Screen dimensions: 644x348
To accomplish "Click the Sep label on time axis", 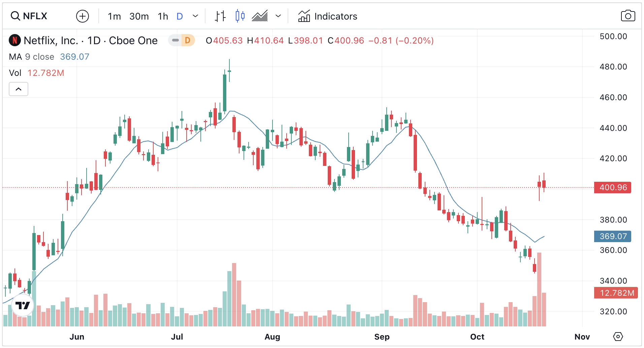I will pyautogui.click(x=382, y=337).
